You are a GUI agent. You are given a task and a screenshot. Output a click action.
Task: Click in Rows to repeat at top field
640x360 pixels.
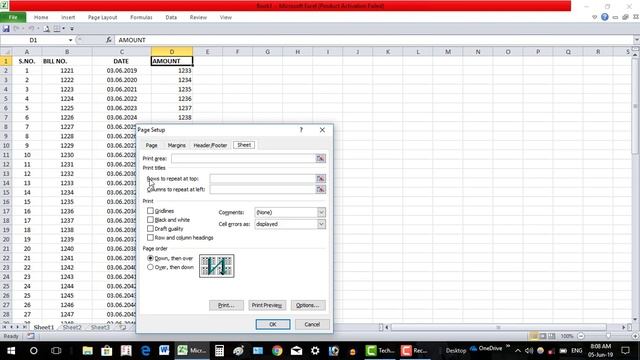point(262,178)
